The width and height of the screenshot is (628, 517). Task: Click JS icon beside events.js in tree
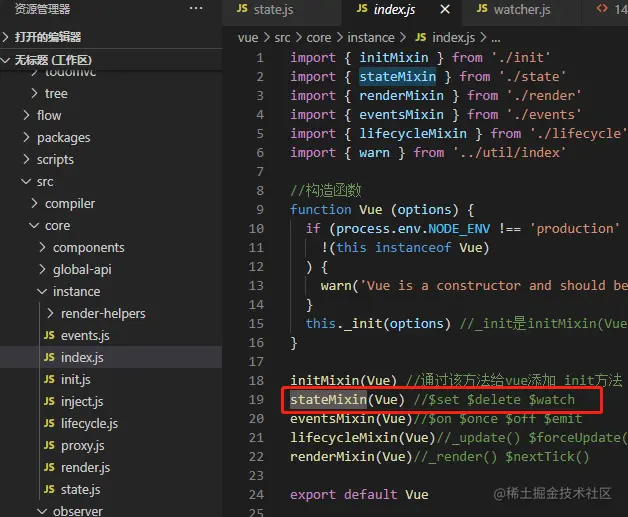[x=49, y=335]
